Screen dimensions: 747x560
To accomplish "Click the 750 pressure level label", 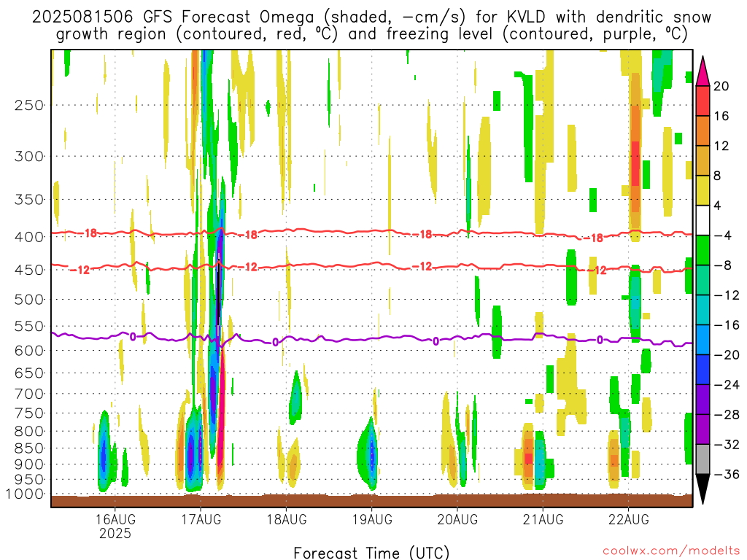I will click(29, 413).
